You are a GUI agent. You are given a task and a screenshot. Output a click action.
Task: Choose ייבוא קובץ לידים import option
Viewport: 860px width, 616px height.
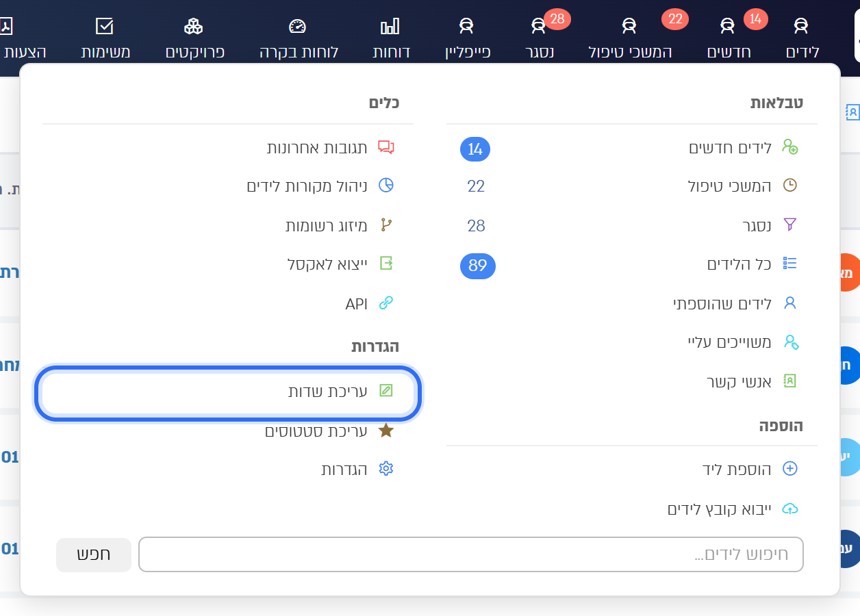tap(720, 509)
